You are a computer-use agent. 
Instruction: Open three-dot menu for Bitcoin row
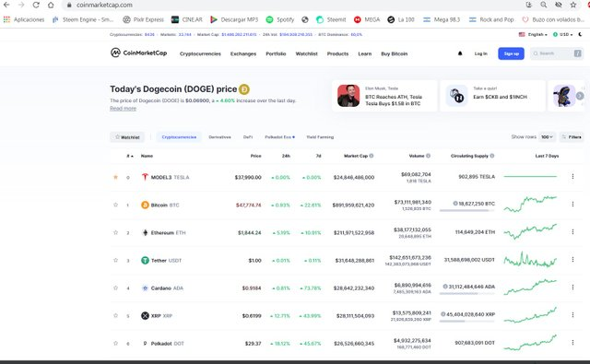(572, 205)
